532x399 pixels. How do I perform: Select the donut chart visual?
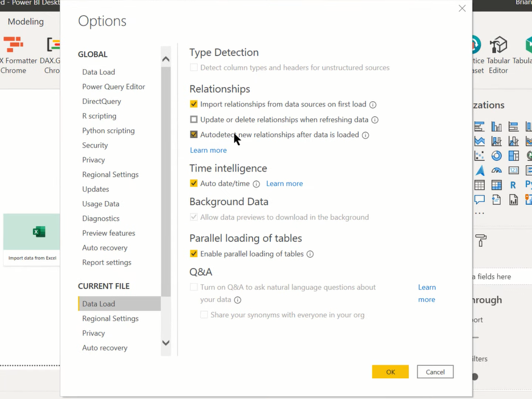(496, 156)
